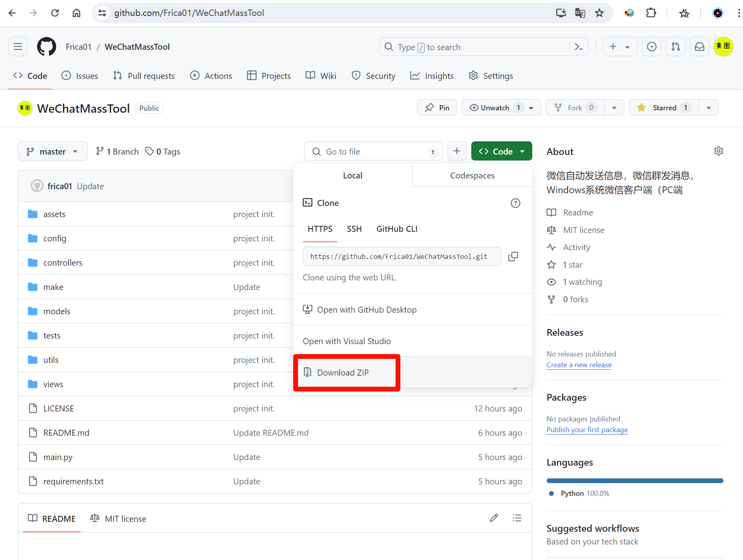
Task: Click the HTTPS clone URL text field
Action: click(402, 257)
